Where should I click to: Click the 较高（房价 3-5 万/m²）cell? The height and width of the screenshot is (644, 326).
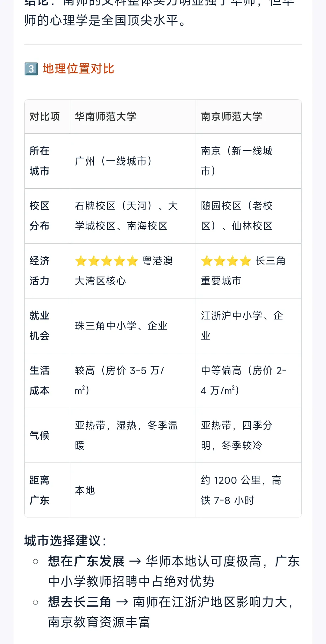(133, 380)
